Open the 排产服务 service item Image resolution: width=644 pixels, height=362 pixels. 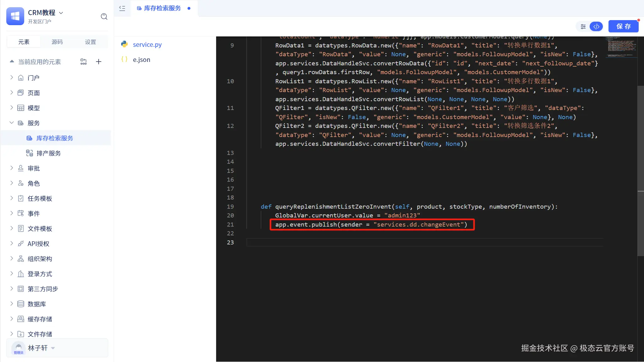coord(49,153)
